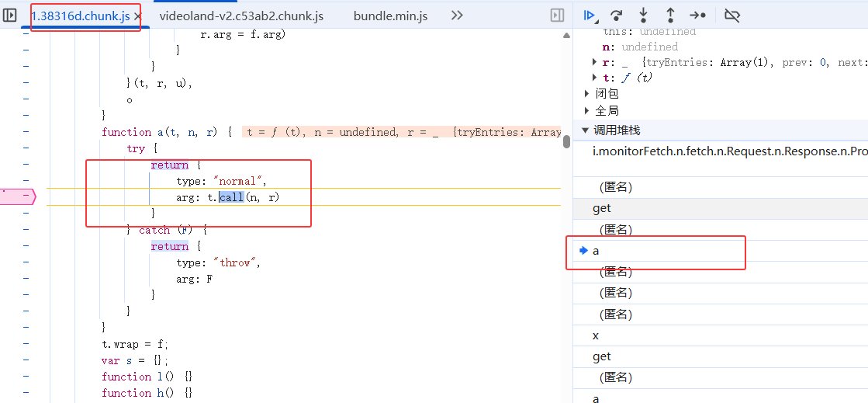Click the type: "normal" code line
The image size is (868, 403).
coord(221,181)
